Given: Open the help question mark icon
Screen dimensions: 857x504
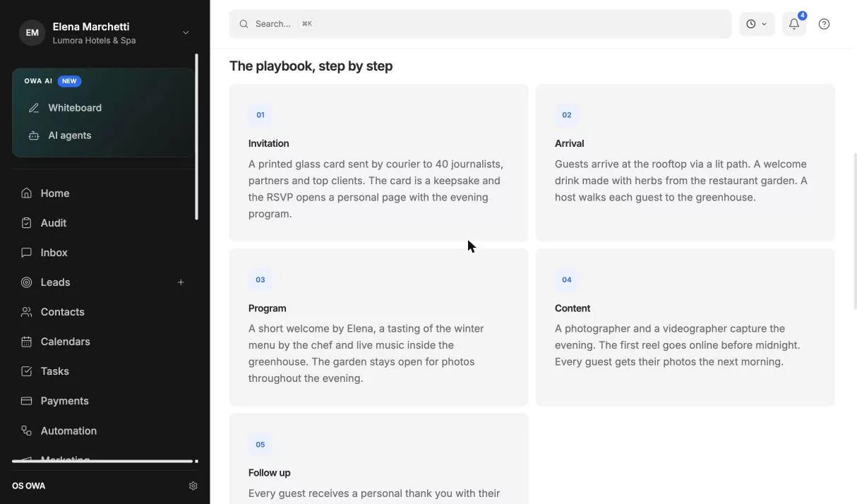Looking at the screenshot, I should tap(824, 24).
